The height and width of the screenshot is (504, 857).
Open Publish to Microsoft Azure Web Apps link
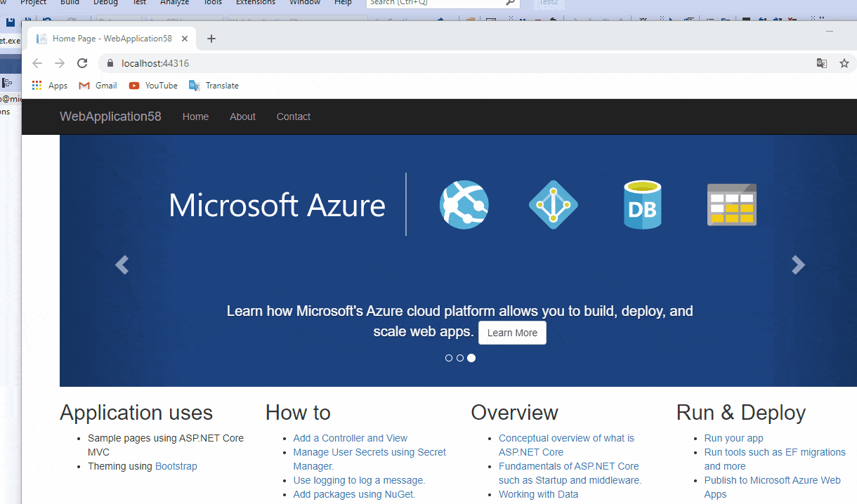773,487
